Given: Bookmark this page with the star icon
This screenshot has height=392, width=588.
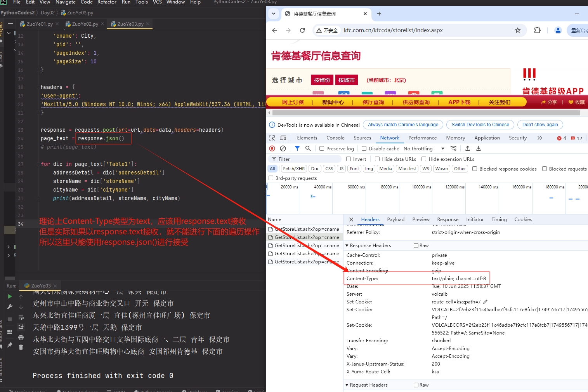Looking at the screenshot, I should click(518, 30).
